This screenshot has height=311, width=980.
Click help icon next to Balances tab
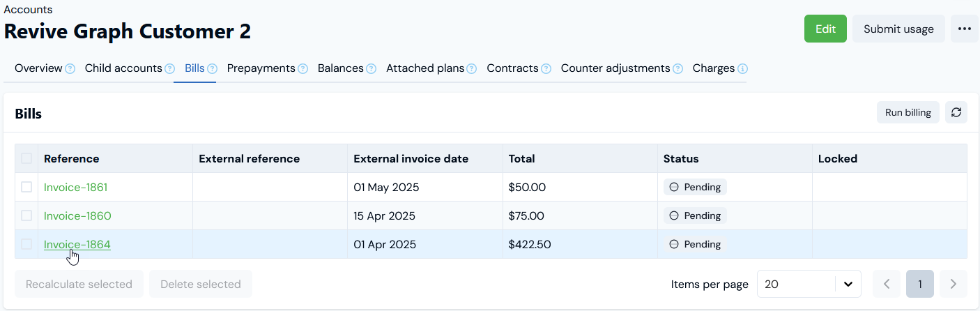[x=371, y=69]
